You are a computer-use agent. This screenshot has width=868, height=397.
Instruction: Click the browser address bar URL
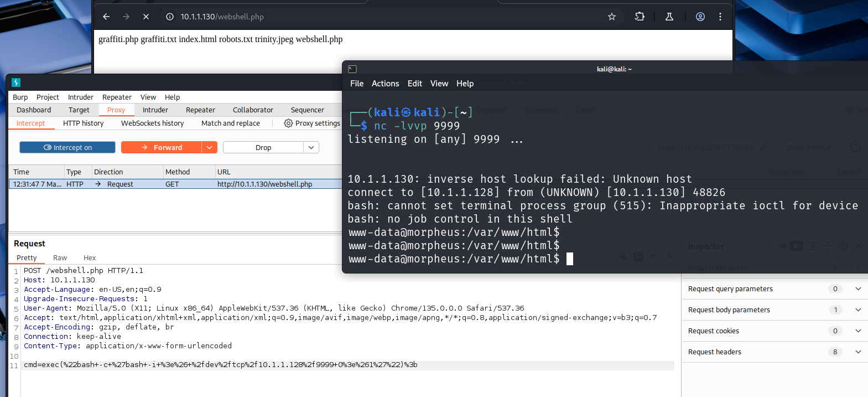(x=222, y=17)
